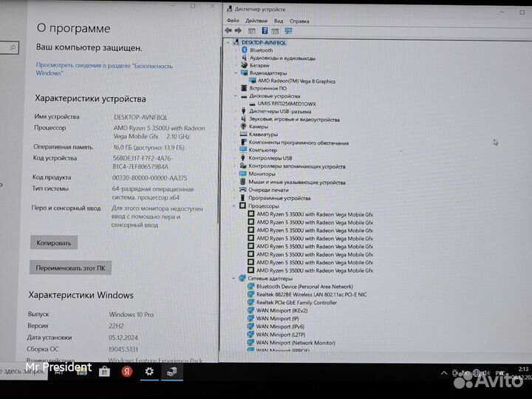Expand the Контроллеры запоминающих устройств node
532x399 pixels.
(235, 166)
